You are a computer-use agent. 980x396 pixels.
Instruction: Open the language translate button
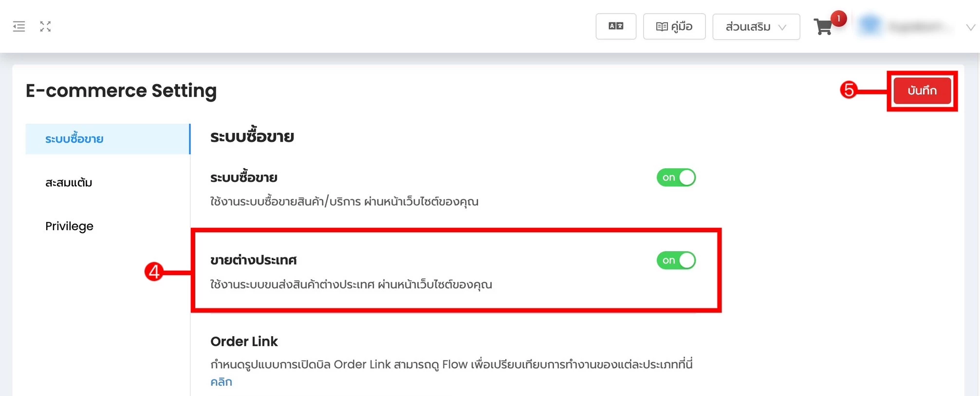pos(616,26)
